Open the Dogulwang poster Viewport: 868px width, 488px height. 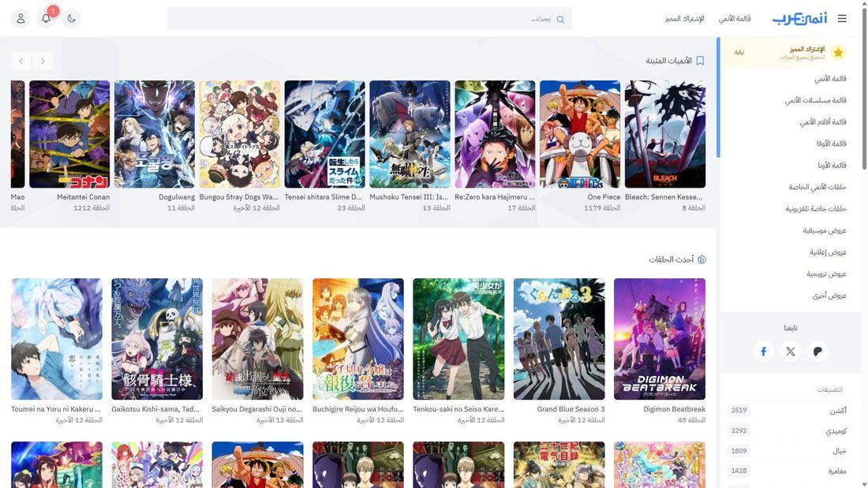coord(155,135)
